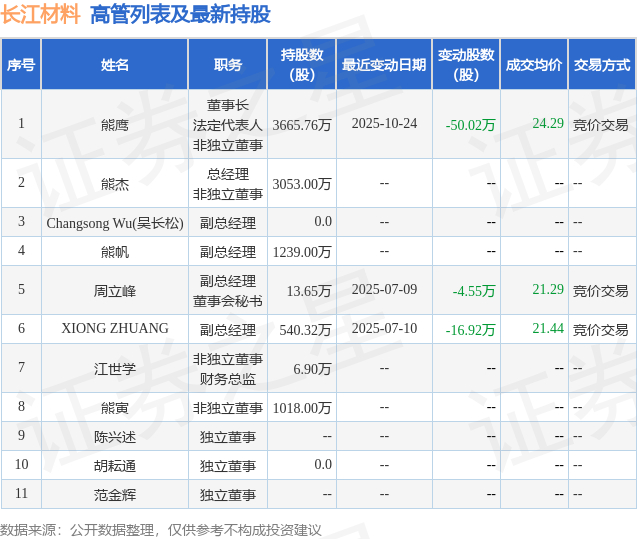Viewport: 637px width, 539px height.
Task: Click 副总经理 in the XIONG ZHUANG row
Action: (228, 330)
